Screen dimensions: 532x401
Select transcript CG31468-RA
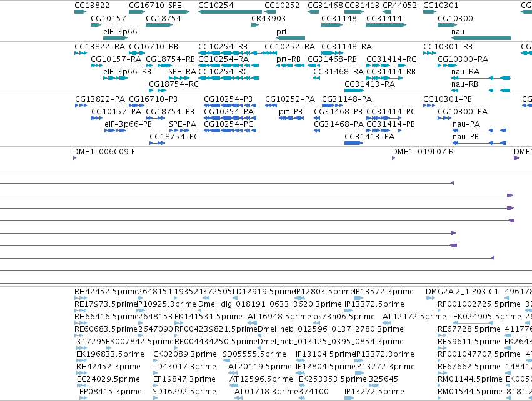pyautogui.click(x=338, y=72)
